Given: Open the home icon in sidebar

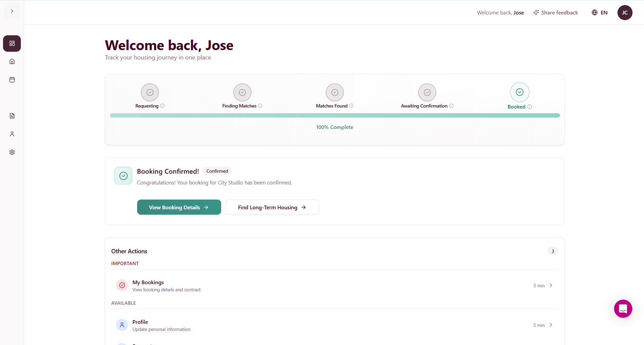Looking at the screenshot, I should pyautogui.click(x=12, y=61).
